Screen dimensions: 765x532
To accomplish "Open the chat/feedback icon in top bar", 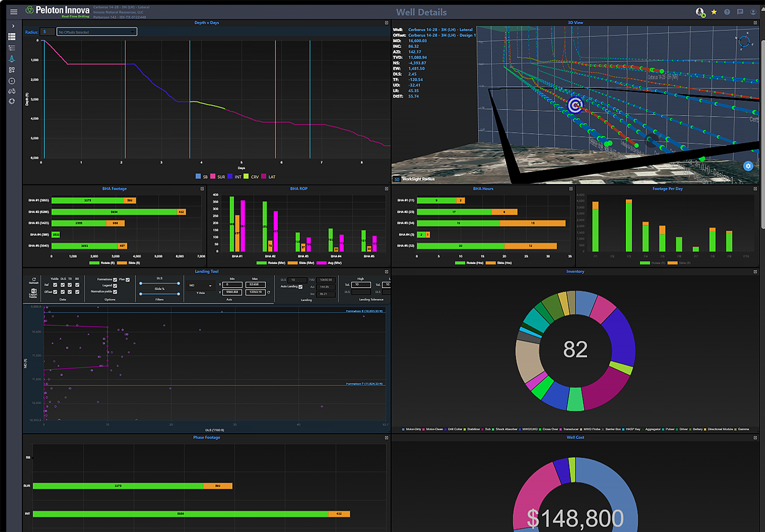I will pos(740,11).
